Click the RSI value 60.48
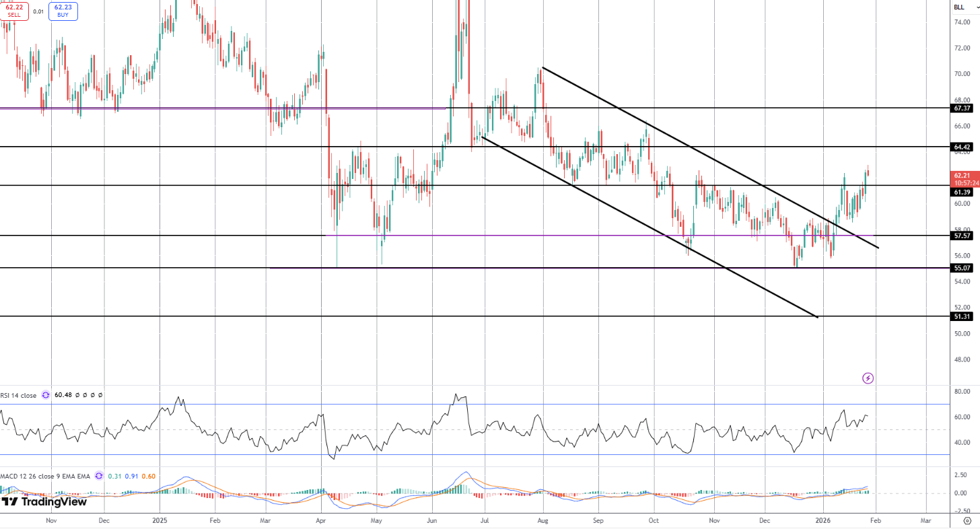The height and width of the screenshot is (529, 980). 63,395
